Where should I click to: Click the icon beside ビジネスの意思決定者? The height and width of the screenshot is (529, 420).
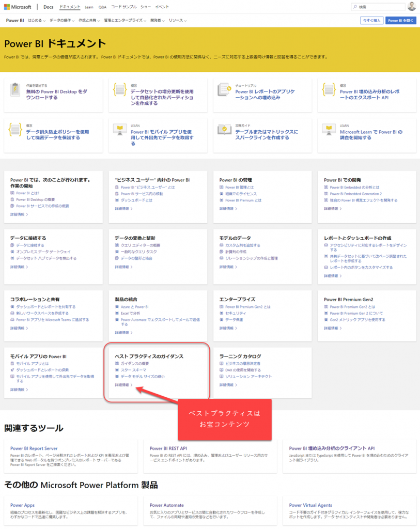221,363
